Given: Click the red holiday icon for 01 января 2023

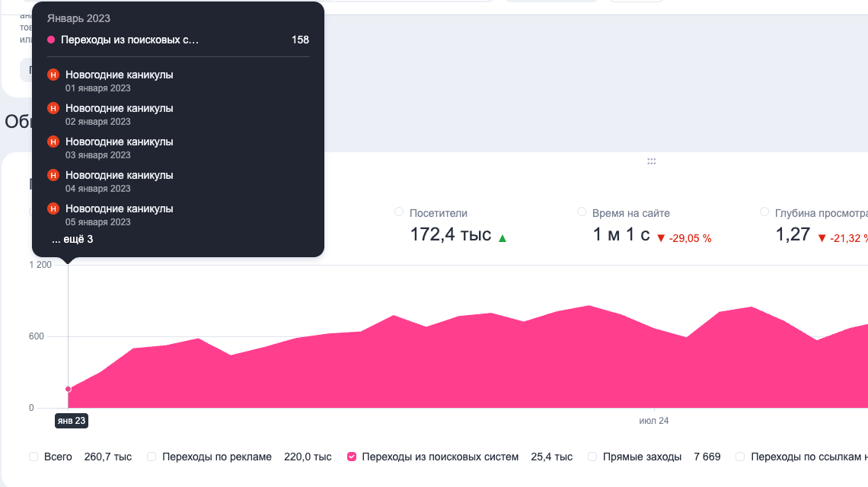Looking at the screenshot, I should coord(53,75).
